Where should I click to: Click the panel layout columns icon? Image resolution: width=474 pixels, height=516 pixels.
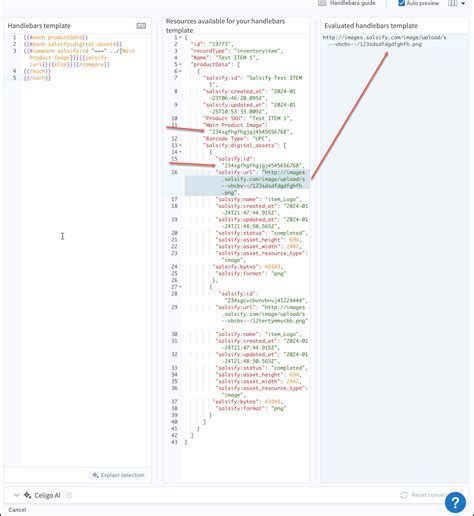pos(453,3)
